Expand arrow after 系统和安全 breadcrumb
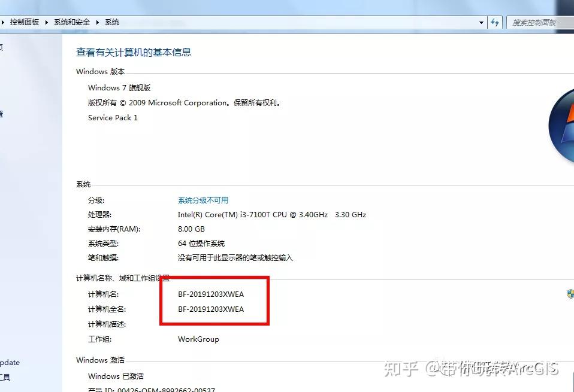This screenshot has height=392, width=574. click(x=98, y=22)
